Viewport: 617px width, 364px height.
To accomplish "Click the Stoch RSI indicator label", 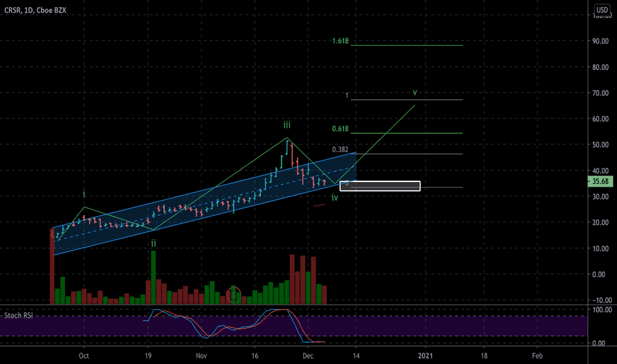I will tap(19, 316).
